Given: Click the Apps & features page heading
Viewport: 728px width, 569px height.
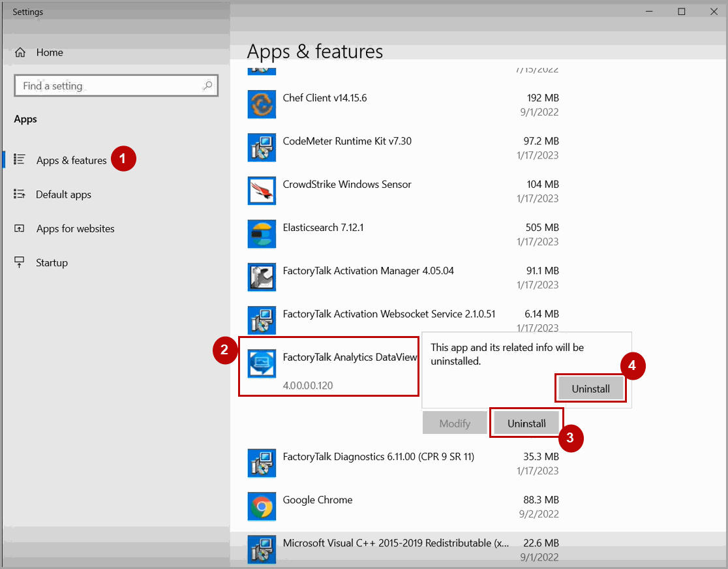Looking at the screenshot, I should [x=315, y=52].
